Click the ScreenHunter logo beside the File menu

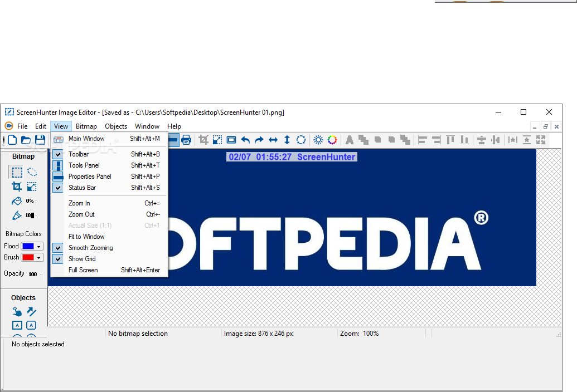tap(9, 126)
